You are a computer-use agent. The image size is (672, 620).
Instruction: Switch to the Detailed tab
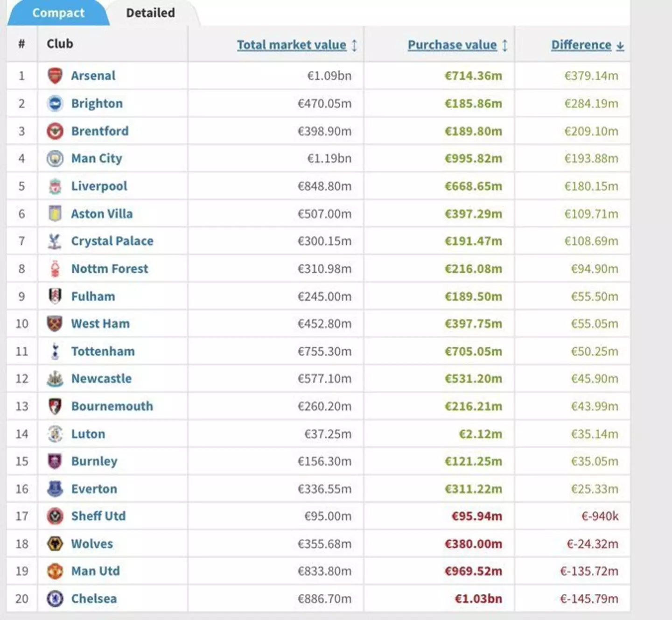point(150,13)
